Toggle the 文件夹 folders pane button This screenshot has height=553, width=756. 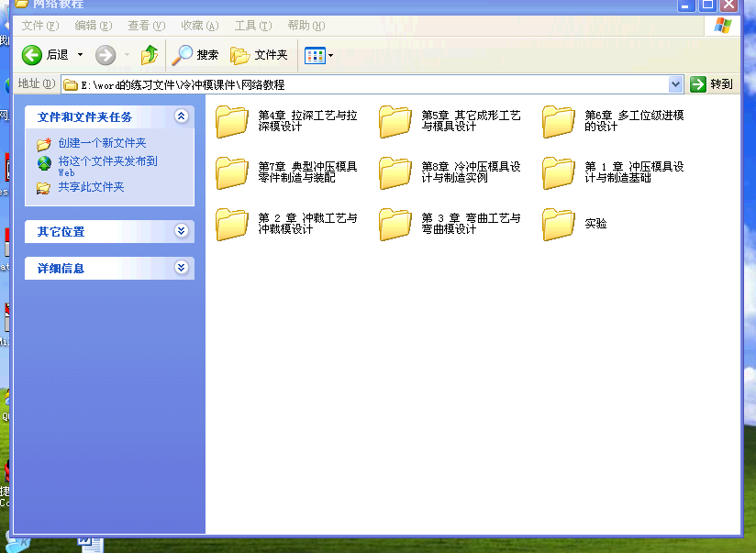tap(260, 55)
